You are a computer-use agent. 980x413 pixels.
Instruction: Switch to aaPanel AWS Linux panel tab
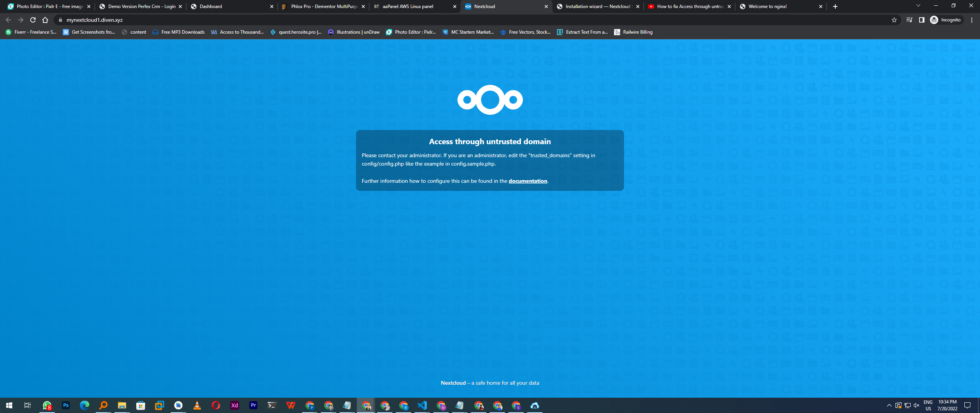(408, 7)
